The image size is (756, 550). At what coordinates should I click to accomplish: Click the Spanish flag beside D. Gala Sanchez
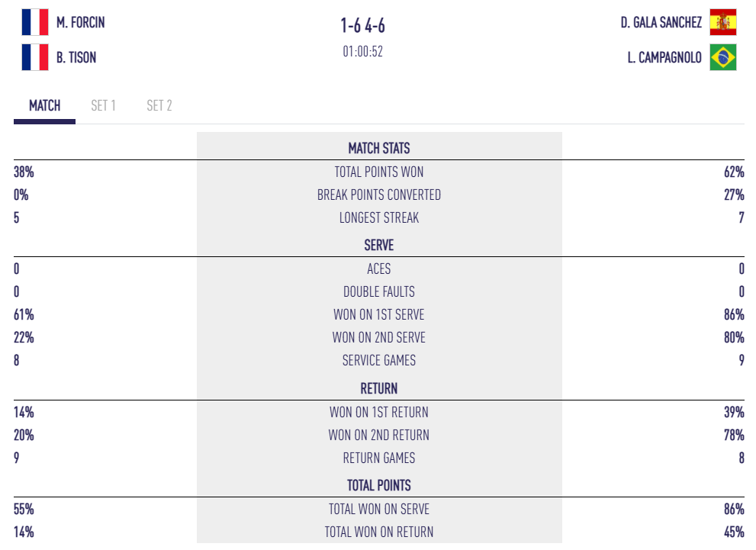tap(722, 22)
